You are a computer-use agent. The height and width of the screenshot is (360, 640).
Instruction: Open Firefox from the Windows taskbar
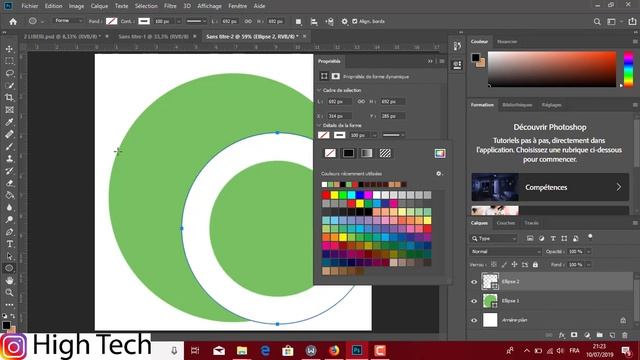point(334,351)
